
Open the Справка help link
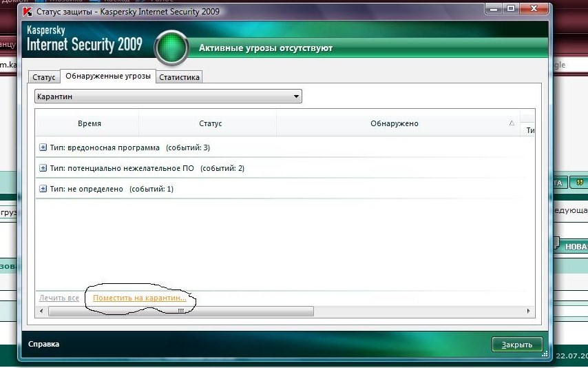point(44,344)
